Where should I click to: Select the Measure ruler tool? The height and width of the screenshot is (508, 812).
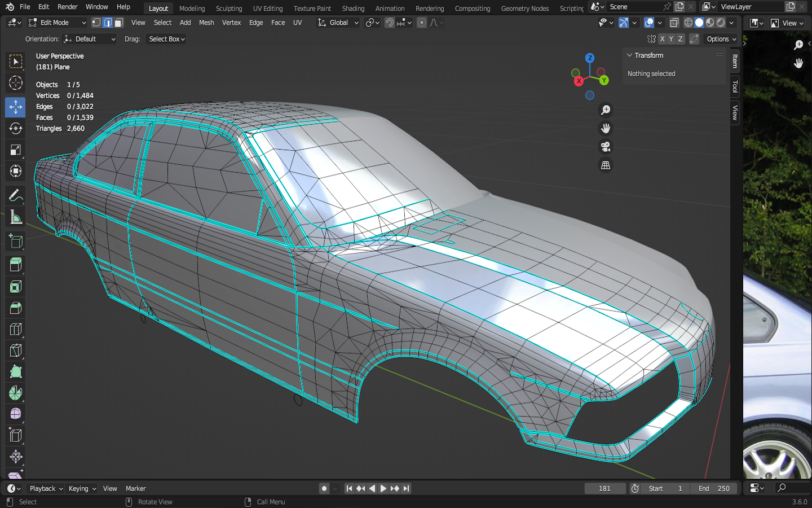15,218
